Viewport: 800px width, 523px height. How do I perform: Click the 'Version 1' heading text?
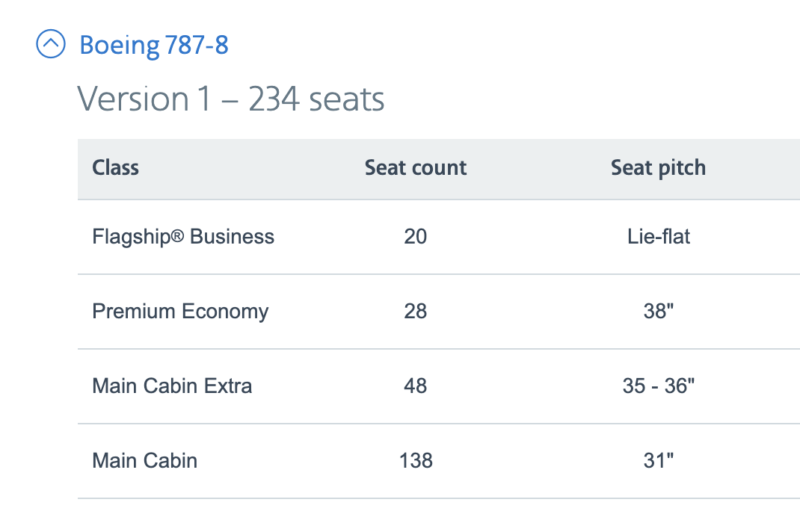coord(147,99)
